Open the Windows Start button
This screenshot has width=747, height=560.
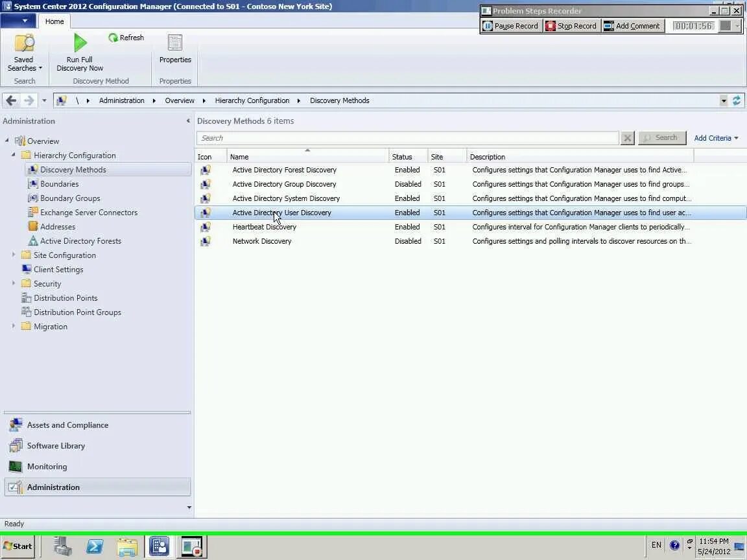point(19,546)
